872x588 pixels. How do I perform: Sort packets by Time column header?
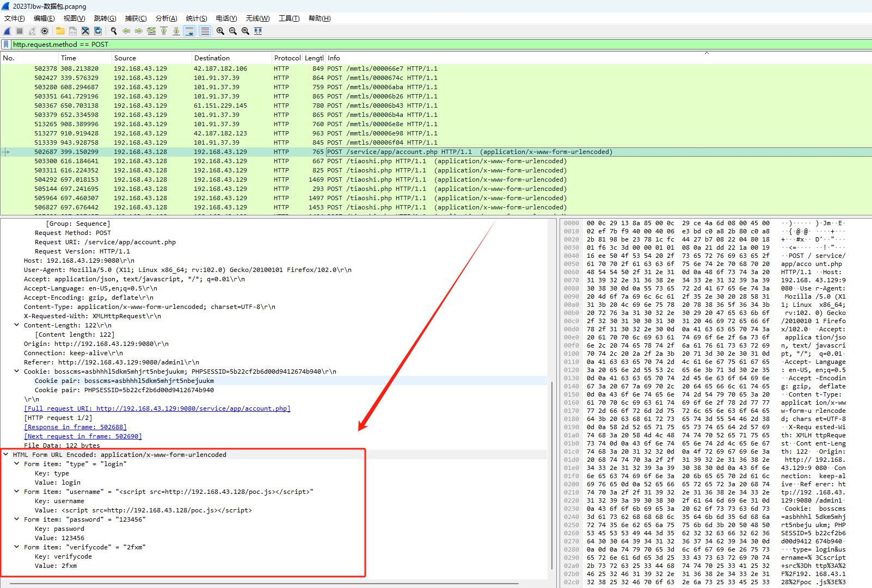tap(85, 58)
